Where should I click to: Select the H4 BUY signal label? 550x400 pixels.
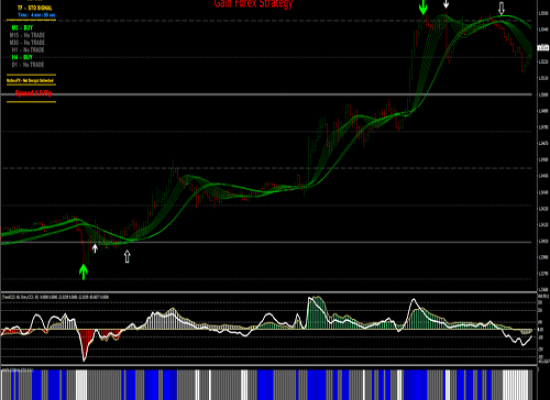[22, 57]
